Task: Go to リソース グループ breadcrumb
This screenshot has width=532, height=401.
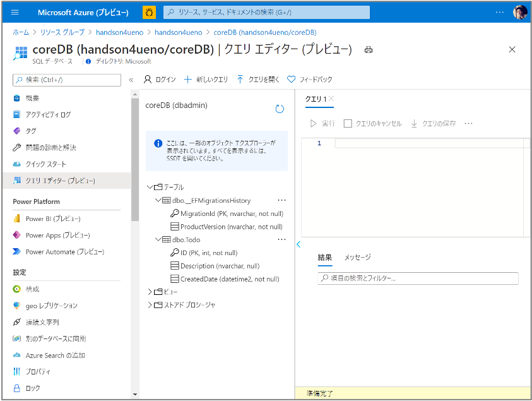Action: 62,32
